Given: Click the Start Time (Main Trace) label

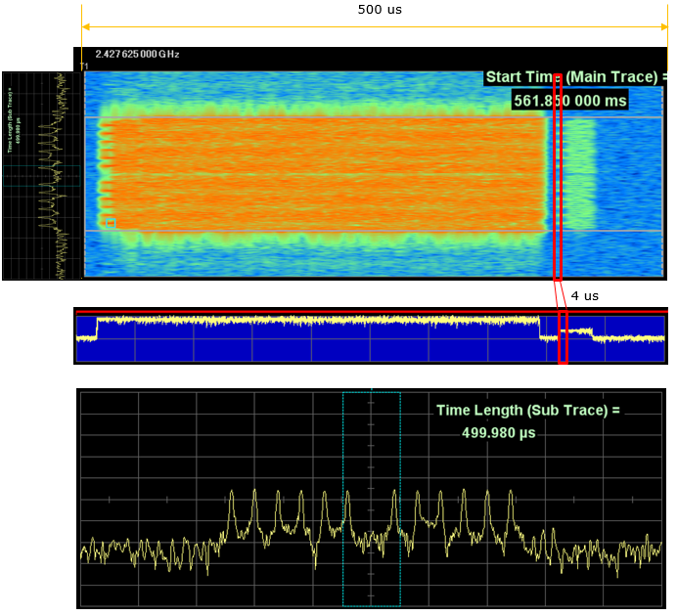Looking at the screenshot, I should pyautogui.click(x=576, y=77).
